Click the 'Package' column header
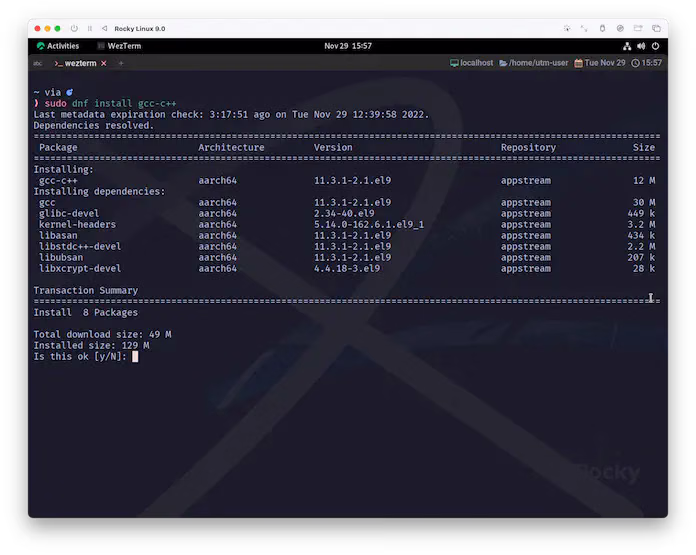This screenshot has width=696, height=555. [58, 147]
